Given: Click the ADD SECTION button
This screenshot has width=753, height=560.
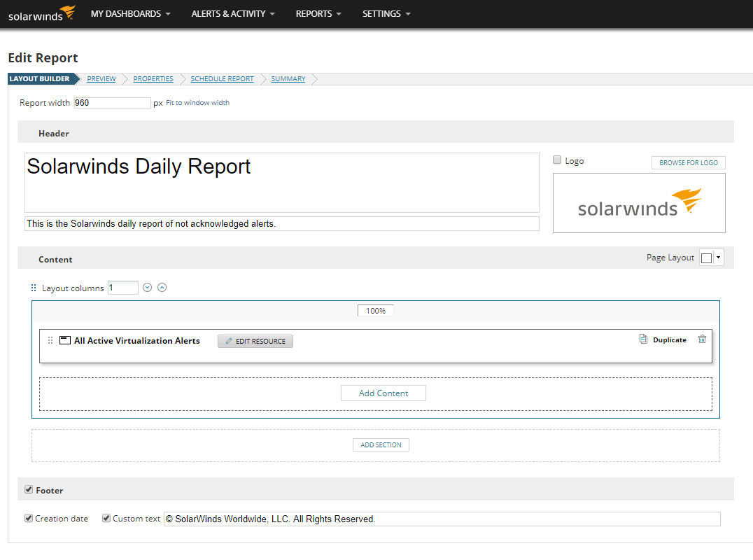Looking at the screenshot, I should [381, 444].
